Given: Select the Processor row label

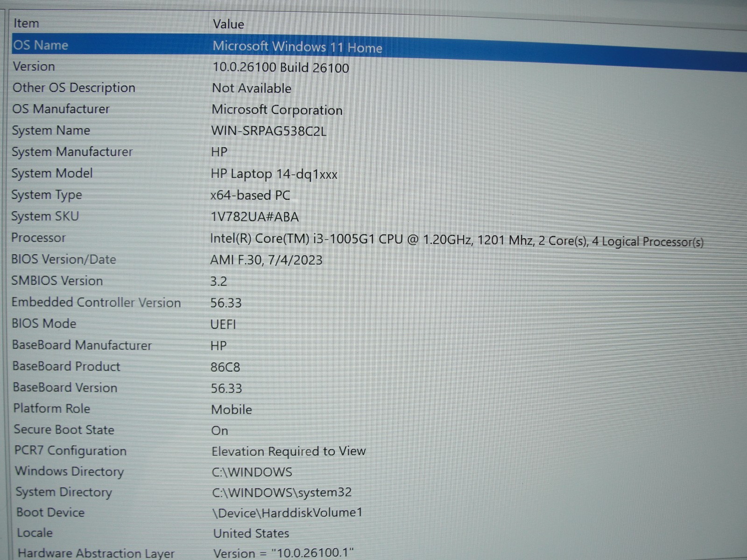Looking at the screenshot, I should coord(39,238).
